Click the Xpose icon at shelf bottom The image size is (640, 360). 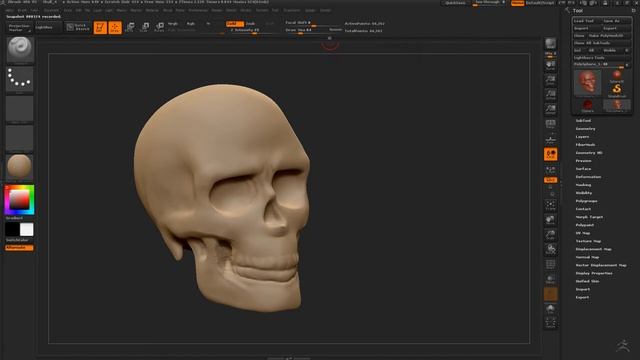click(550, 323)
